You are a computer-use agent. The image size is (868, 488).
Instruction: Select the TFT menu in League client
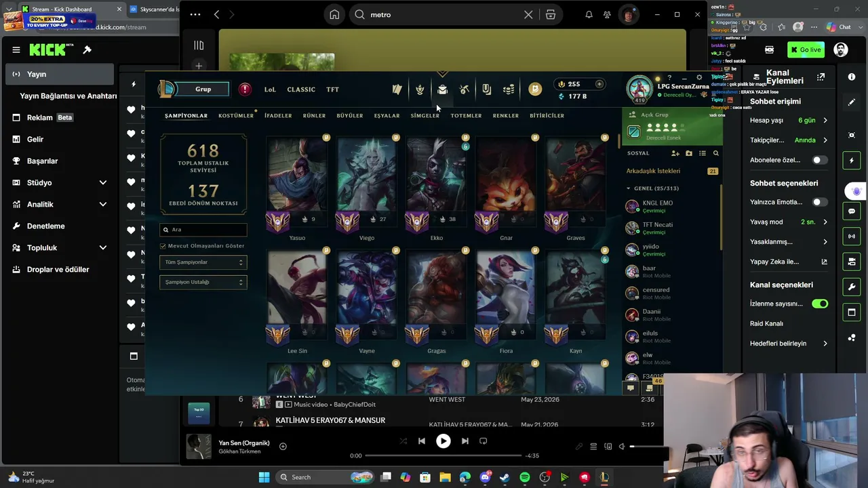(x=332, y=89)
